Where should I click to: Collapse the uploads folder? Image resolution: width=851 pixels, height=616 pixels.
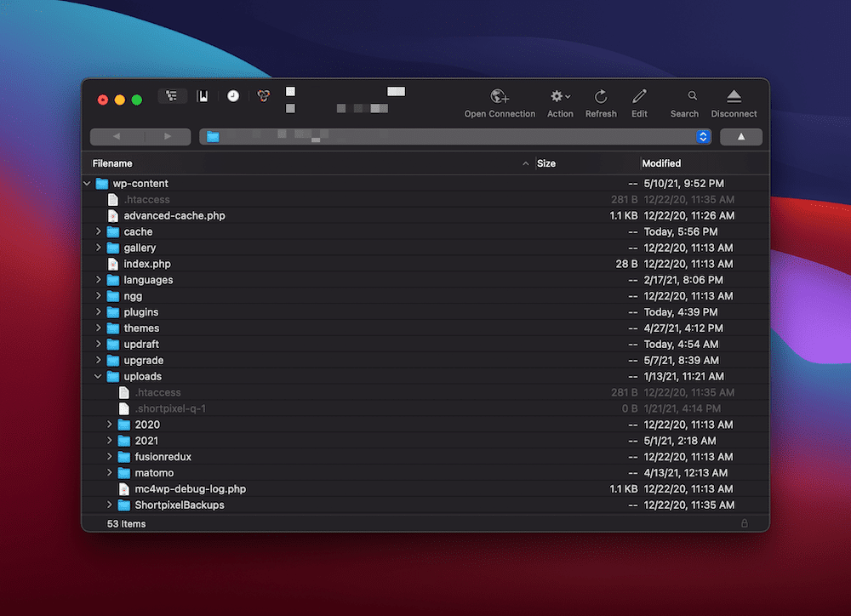tap(97, 376)
